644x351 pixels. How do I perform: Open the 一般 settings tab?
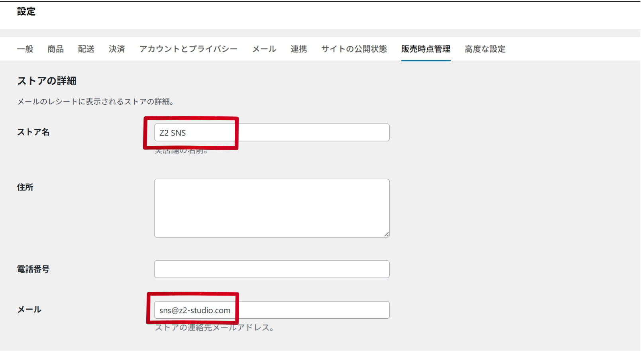[25, 49]
